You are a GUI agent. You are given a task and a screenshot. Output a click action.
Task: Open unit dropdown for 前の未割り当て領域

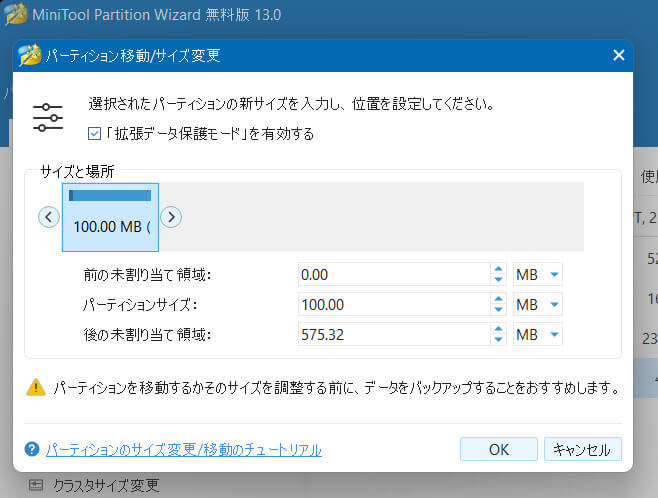(553, 274)
